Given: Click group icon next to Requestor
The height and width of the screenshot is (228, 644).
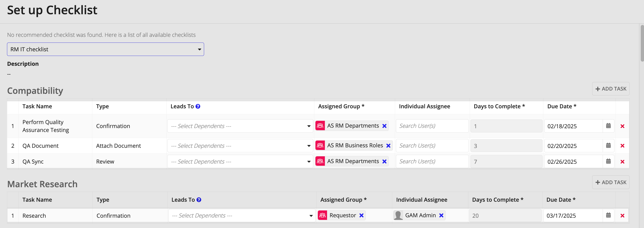Looking at the screenshot, I should (322, 216).
